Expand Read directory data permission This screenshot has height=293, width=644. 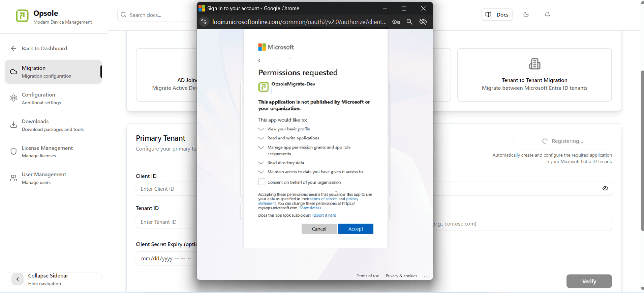click(x=261, y=163)
